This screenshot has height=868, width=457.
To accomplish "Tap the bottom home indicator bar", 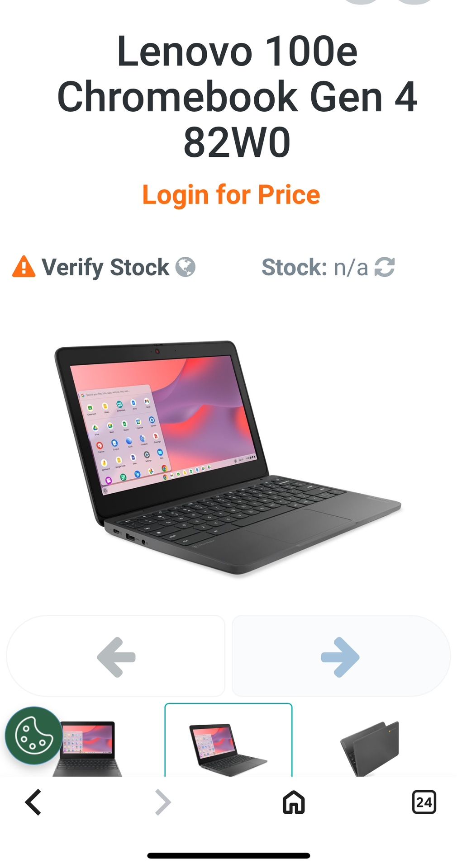I will point(228,855).
